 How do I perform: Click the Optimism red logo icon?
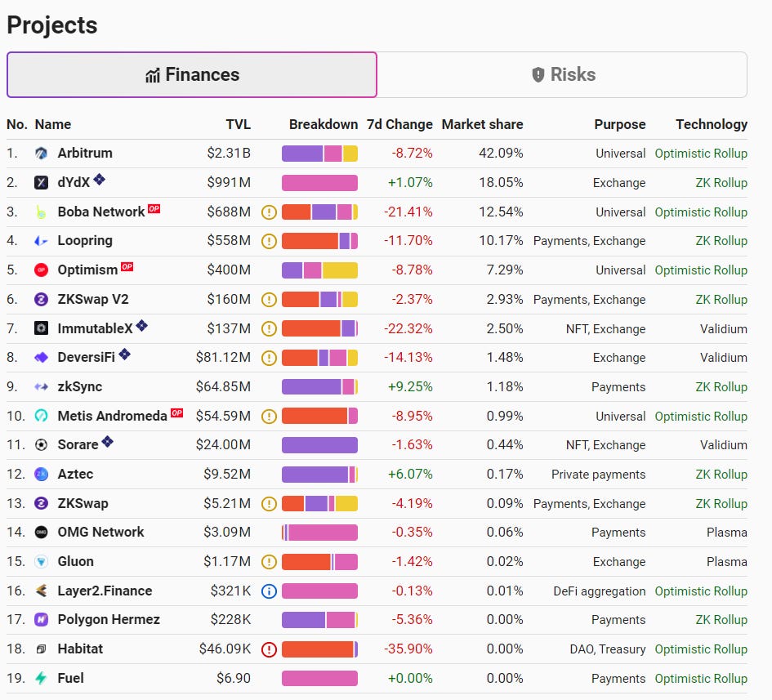(x=42, y=270)
